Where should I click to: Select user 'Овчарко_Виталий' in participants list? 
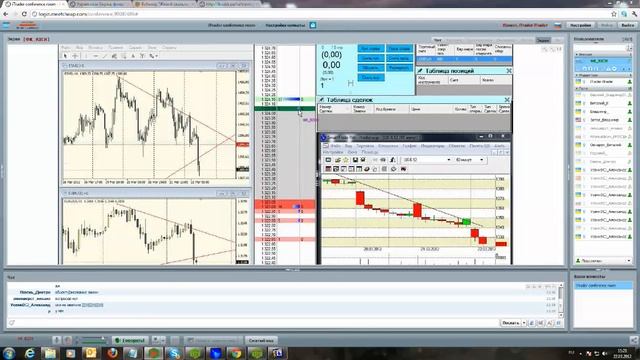pyautogui.click(x=603, y=145)
